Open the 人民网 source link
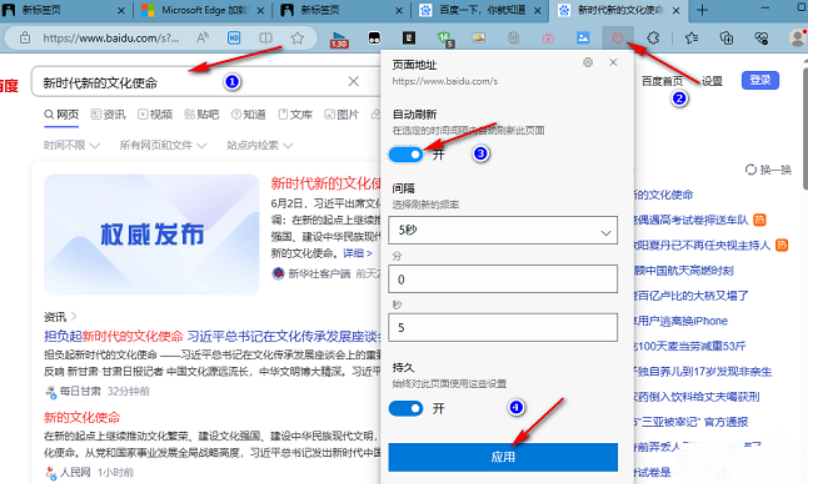The width and height of the screenshot is (813, 484). coord(75,472)
